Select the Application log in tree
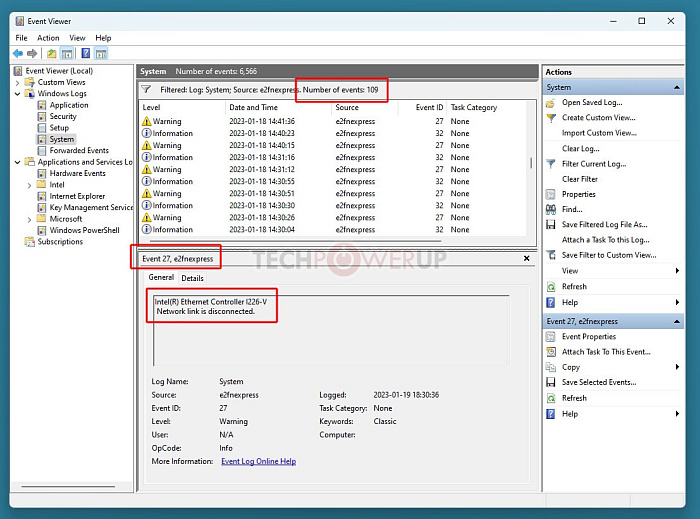The width and height of the screenshot is (700, 519). [69, 105]
